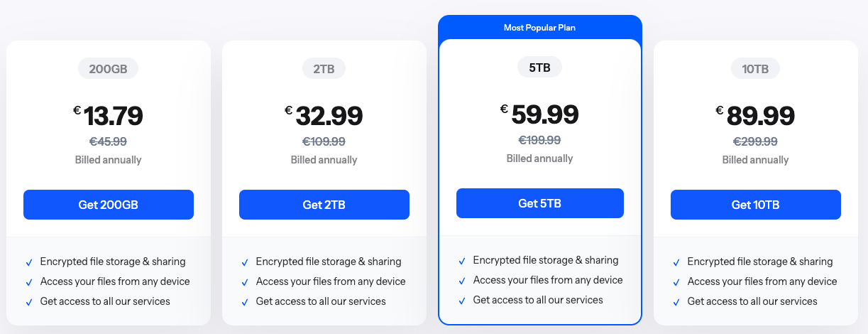Click checkmark beside 5TB access to all services
The height and width of the screenshot is (334, 868).
coord(461,301)
